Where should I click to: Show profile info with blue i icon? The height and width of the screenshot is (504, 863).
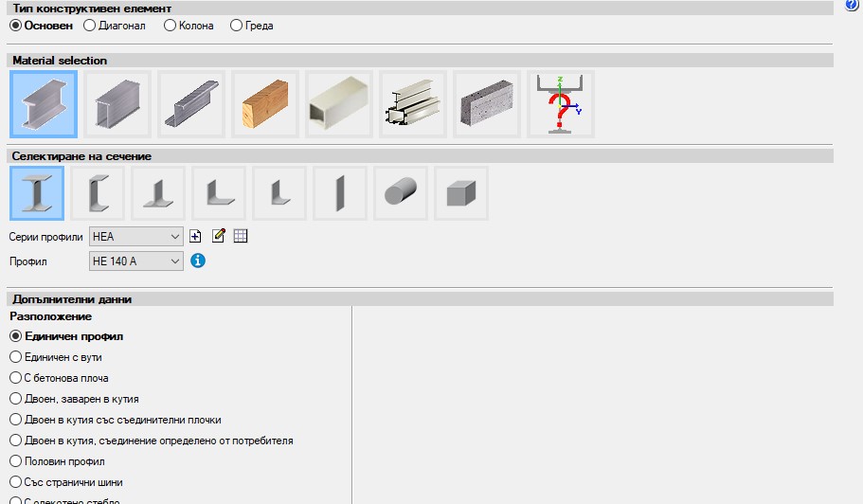pyautogui.click(x=198, y=261)
